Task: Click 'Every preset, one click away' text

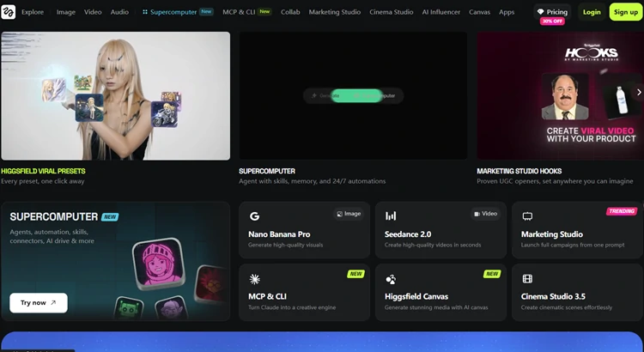Action: [43, 181]
